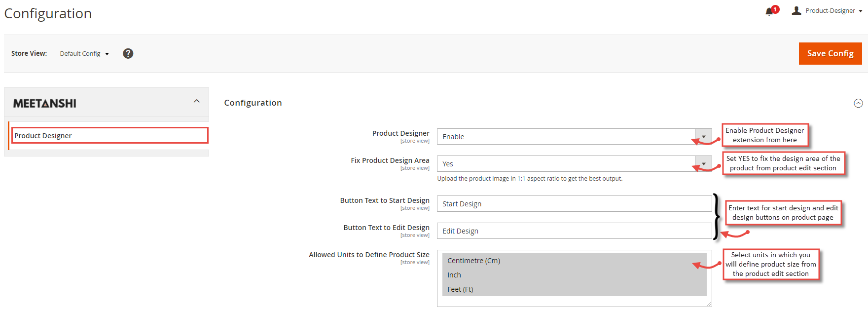
Task: Select Centimetre (Cm) in the units list
Action: tap(474, 261)
